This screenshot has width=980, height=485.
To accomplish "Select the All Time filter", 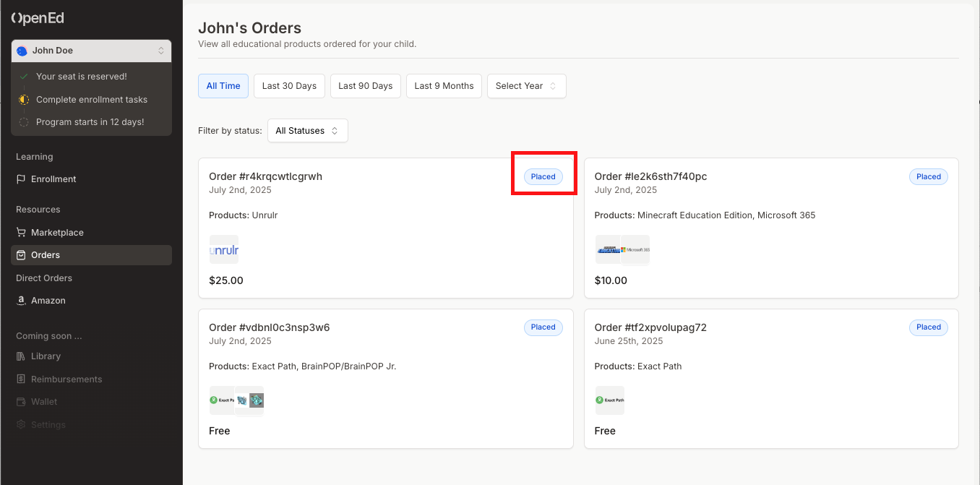I will [223, 86].
